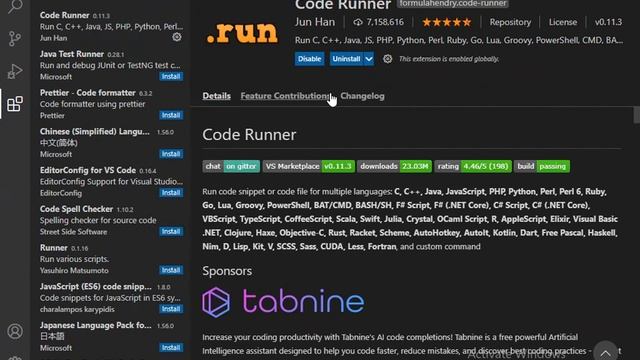Open the Extensions view icon
This screenshot has width=640, height=360.
tap(15, 104)
